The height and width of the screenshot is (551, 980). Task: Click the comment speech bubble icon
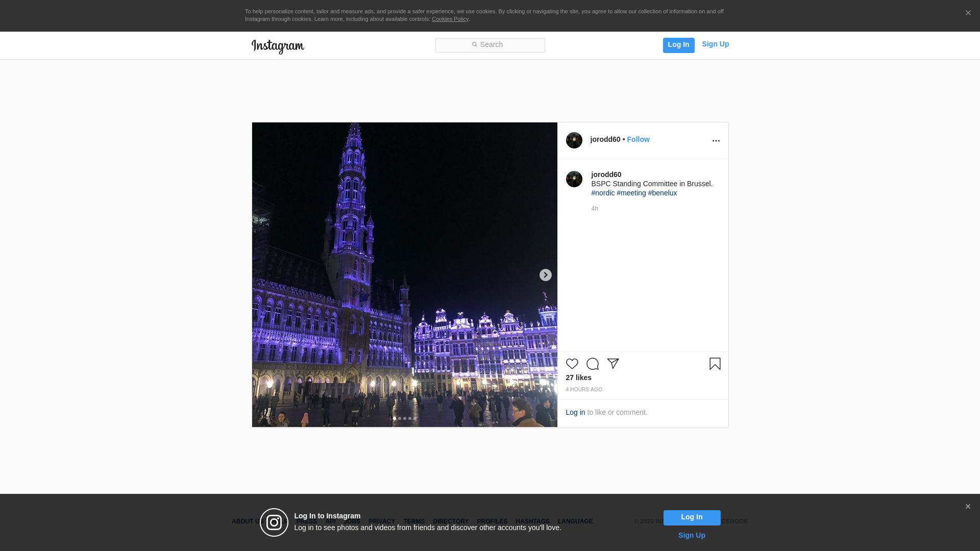click(592, 364)
